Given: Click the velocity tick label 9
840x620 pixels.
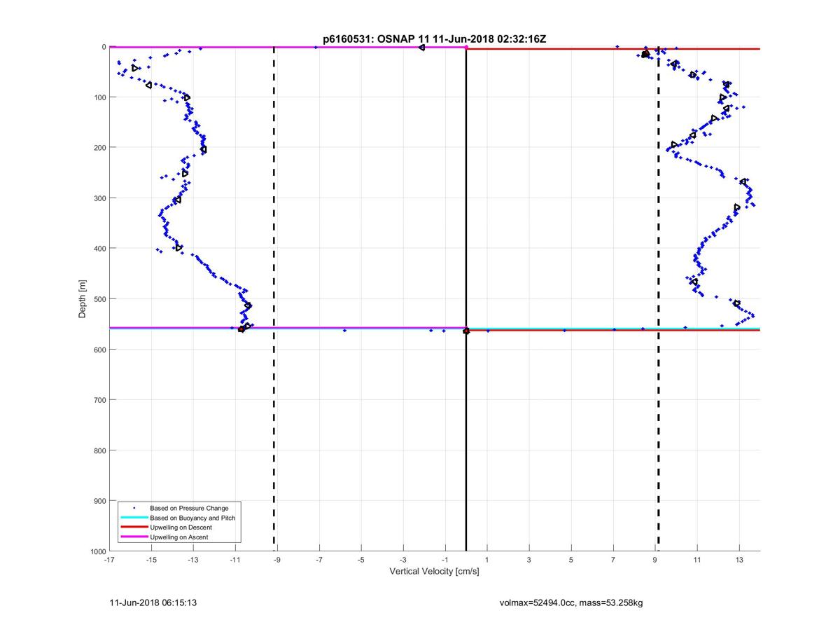Looking at the screenshot, I should tap(655, 560).
